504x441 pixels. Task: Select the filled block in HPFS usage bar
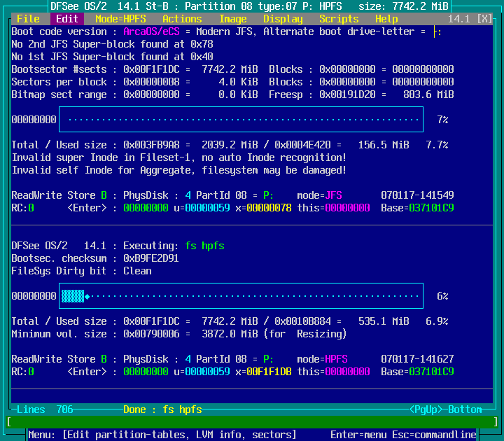point(73,296)
